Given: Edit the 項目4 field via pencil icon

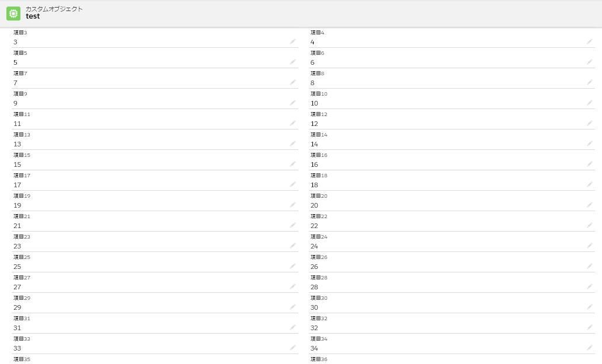Looking at the screenshot, I should 590,41.
